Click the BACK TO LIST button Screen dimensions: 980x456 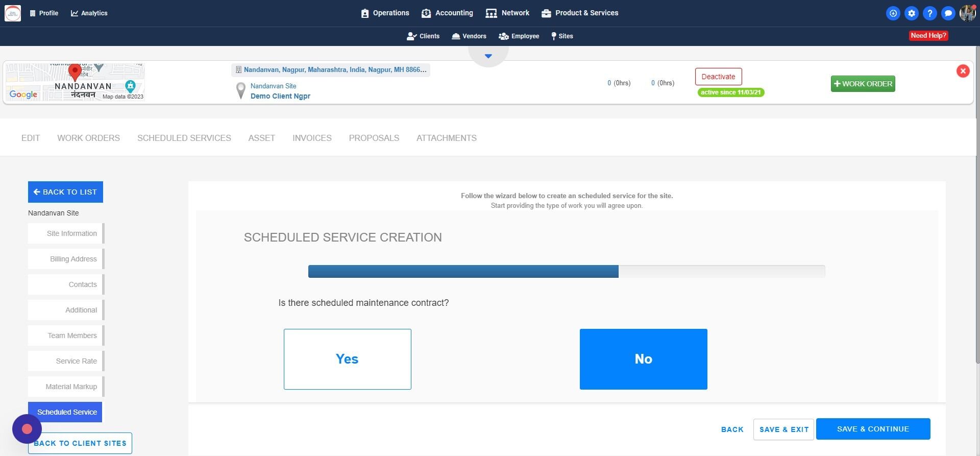[x=65, y=192]
